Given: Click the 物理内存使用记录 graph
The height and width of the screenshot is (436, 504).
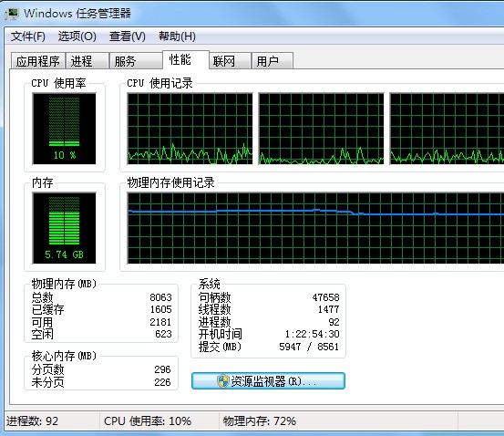Looking at the screenshot, I should point(315,228).
